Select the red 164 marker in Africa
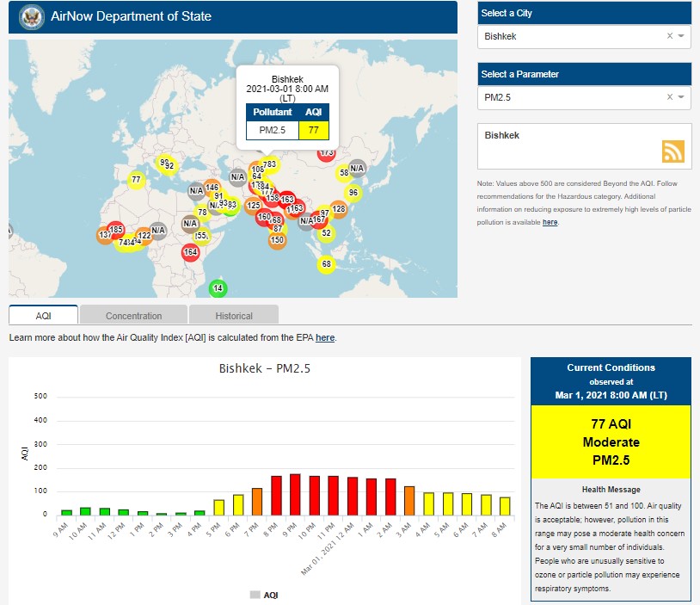Image resolution: width=700 pixels, height=605 pixels. [x=191, y=252]
